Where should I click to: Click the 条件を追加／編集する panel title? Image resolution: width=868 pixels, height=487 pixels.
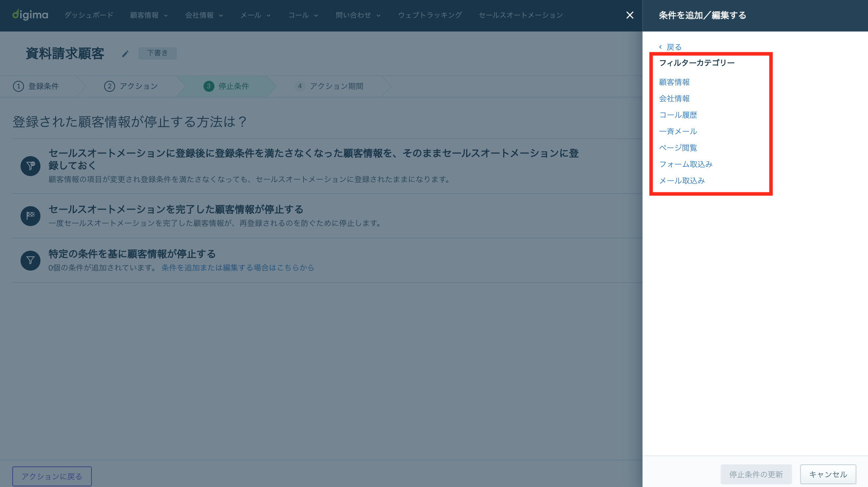pyautogui.click(x=702, y=15)
